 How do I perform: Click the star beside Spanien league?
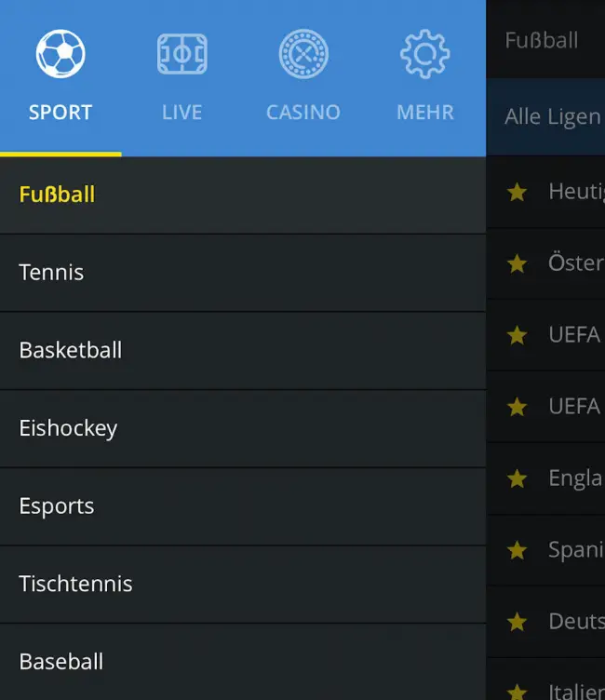(x=517, y=550)
